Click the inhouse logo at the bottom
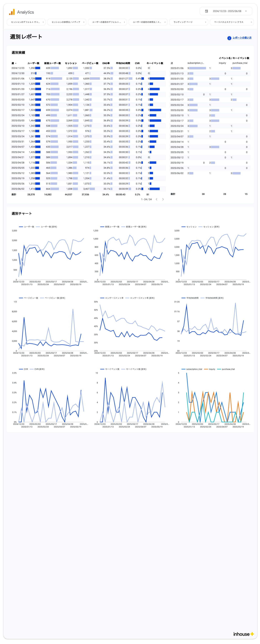This screenshot has height=644, width=260. coord(243,634)
